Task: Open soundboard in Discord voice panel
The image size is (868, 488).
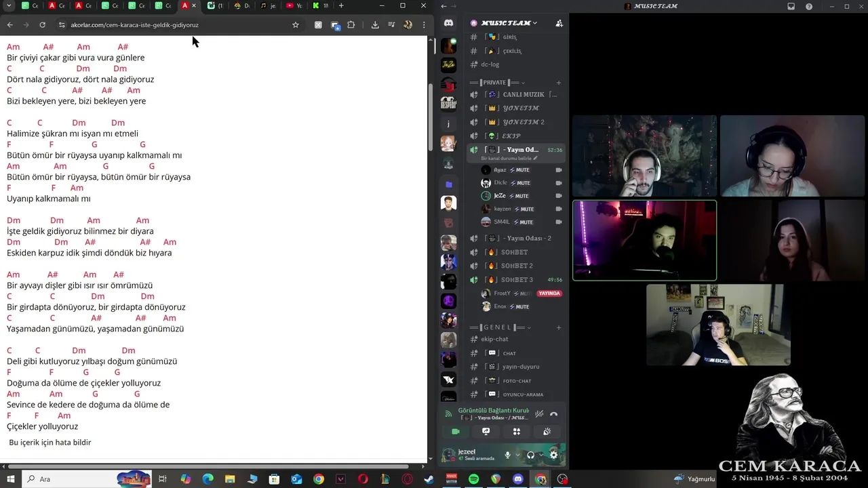Action: [x=547, y=431]
